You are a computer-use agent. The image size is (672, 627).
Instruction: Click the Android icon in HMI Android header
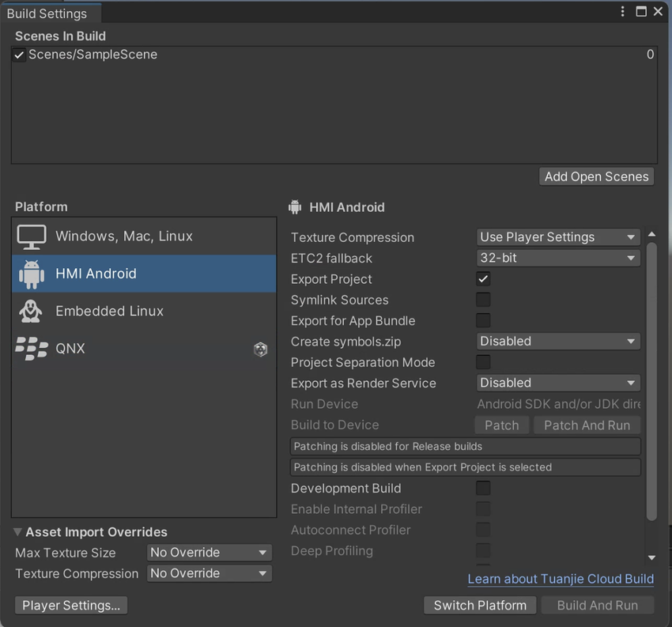pyautogui.click(x=296, y=207)
